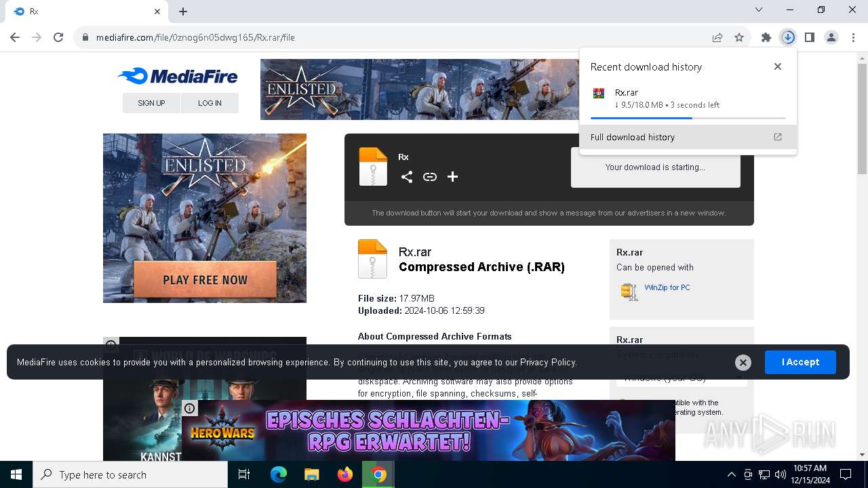The image size is (868, 488).
Task: Open the notification center icon
Action: click(x=846, y=474)
